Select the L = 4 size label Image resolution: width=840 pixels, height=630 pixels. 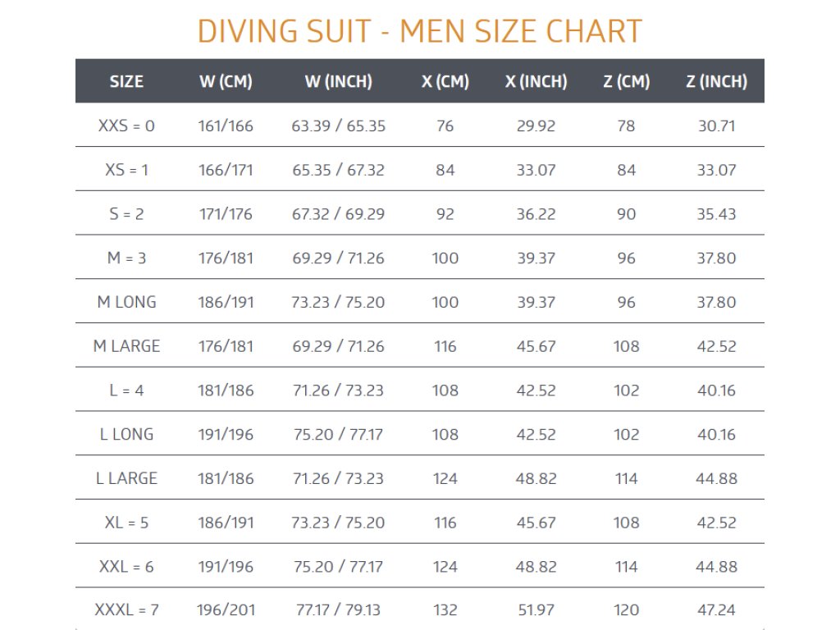pyautogui.click(x=126, y=390)
